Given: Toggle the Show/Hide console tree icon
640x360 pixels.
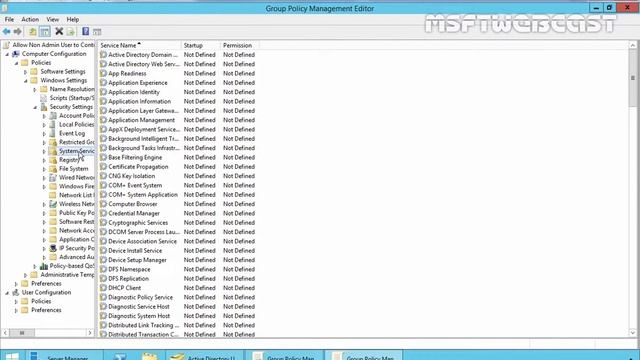Looking at the screenshot, I should click(x=45, y=31).
